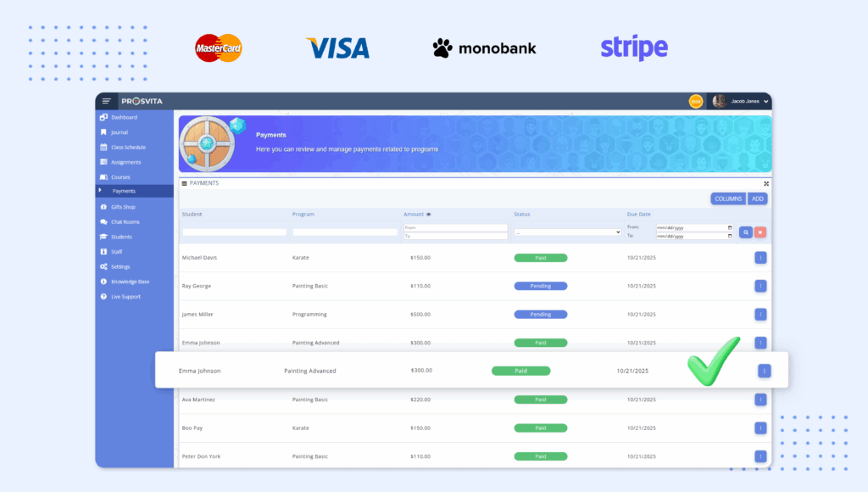
Task: Select the Journal icon in sidebar
Action: pos(102,132)
